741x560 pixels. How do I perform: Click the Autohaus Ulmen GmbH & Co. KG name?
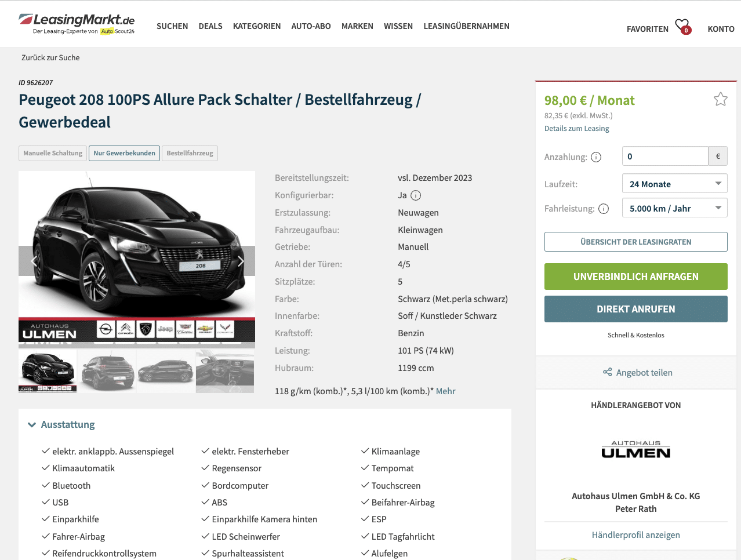pyautogui.click(x=636, y=496)
